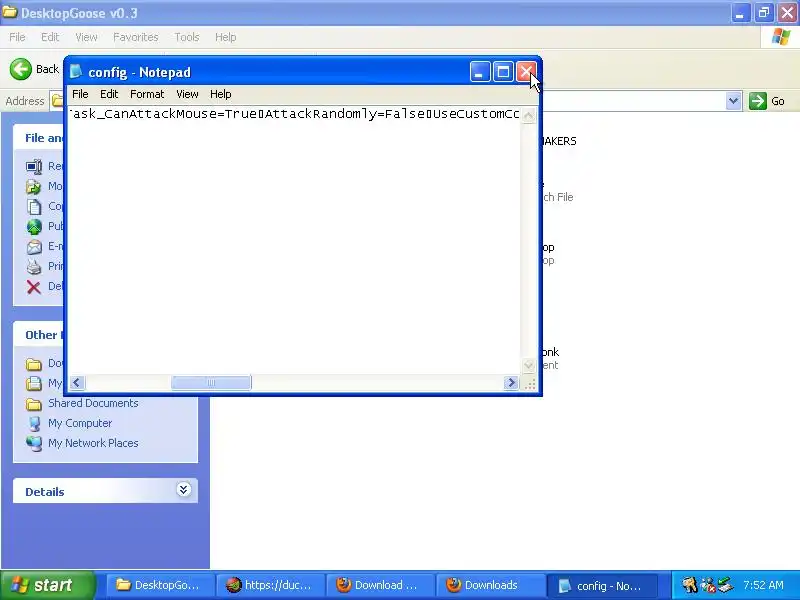The width and height of the screenshot is (800, 600).
Task: Click the green Go arrow button
Action: [758, 101]
